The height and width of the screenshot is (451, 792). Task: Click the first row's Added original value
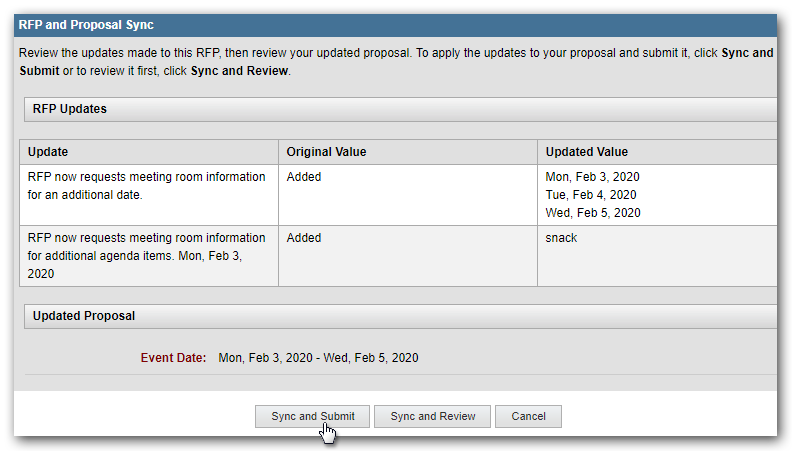tap(304, 177)
